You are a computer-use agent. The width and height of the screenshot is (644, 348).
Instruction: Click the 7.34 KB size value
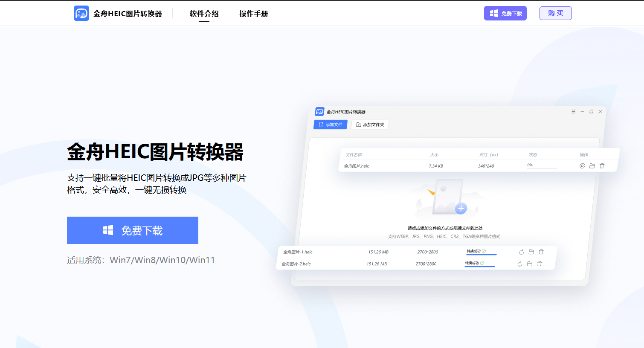pyautogui.click(x=436, y=166)
